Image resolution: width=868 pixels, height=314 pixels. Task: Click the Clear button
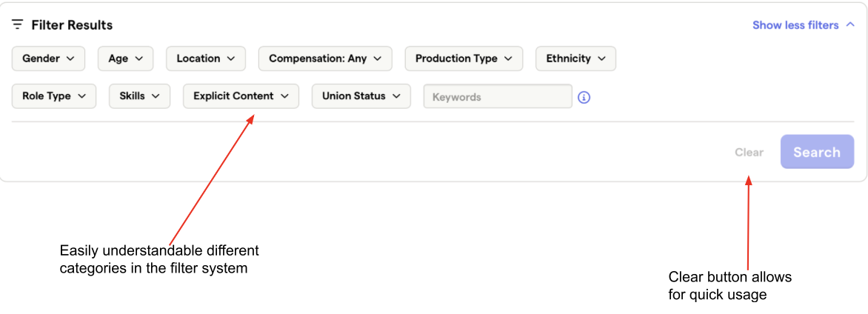749,153
